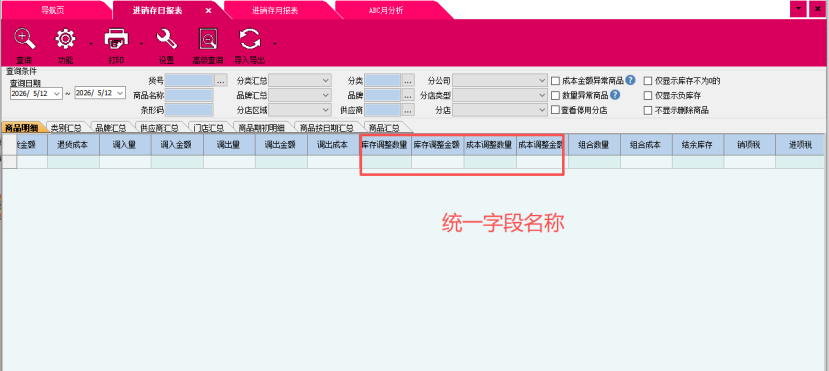Click into the 品牌 input field
Screen dimensions: 829x371
pos(383,96)
